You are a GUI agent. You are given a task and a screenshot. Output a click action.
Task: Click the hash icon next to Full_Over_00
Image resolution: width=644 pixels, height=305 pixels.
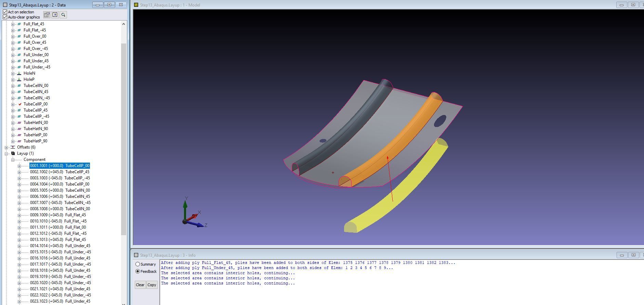click(x=19, y=36)
